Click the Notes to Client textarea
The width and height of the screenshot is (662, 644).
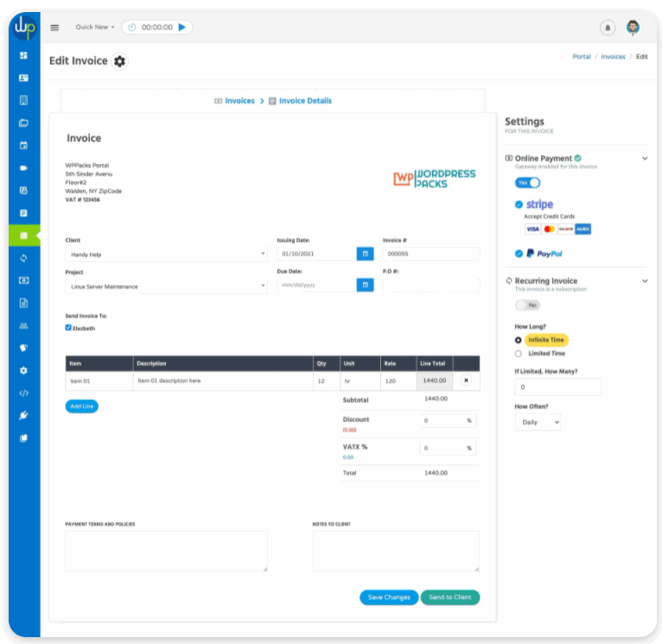[396, 552]
